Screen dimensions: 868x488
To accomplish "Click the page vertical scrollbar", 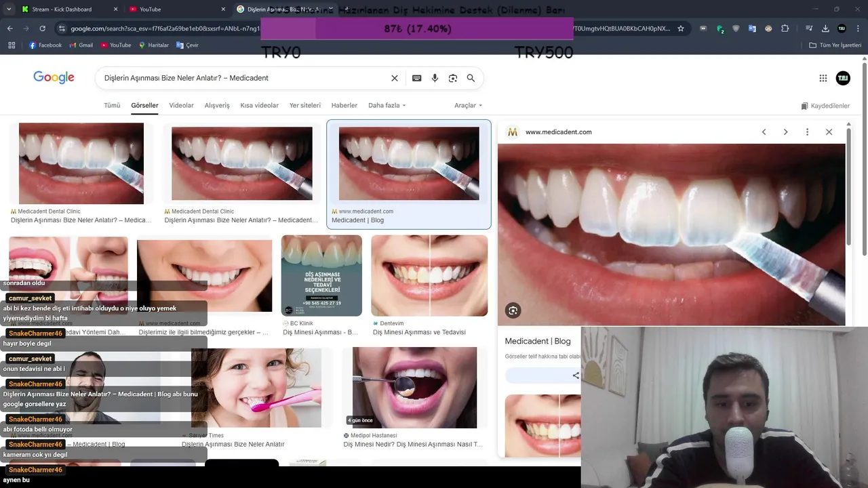I will (864, 159).
